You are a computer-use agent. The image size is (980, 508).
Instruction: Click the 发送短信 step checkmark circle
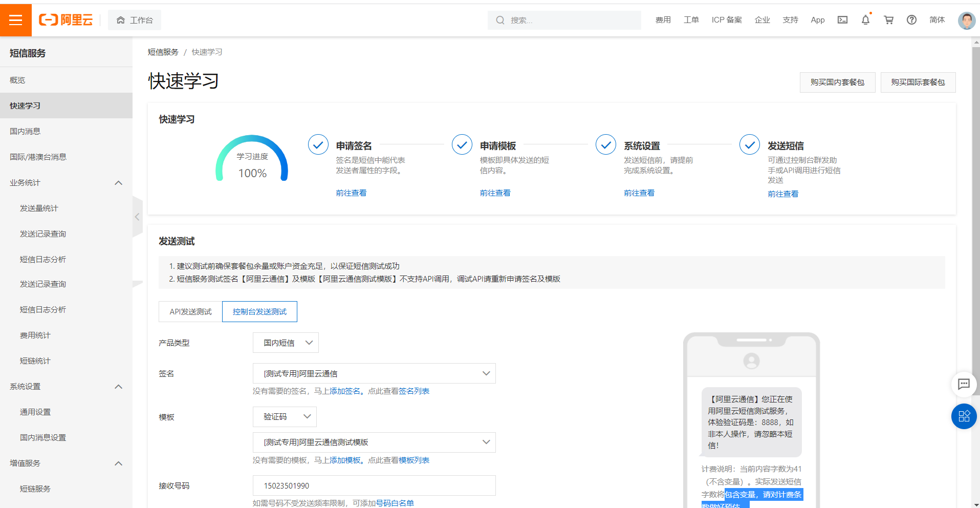pyautogui.click(x=749, y=145)
